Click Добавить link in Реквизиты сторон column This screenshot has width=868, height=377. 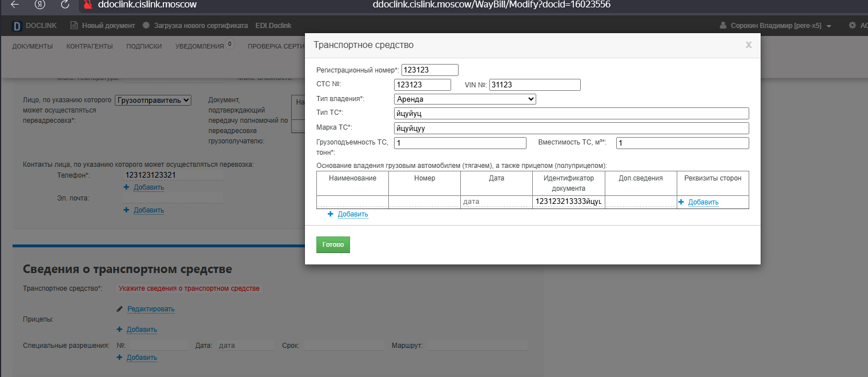point(704,202)
